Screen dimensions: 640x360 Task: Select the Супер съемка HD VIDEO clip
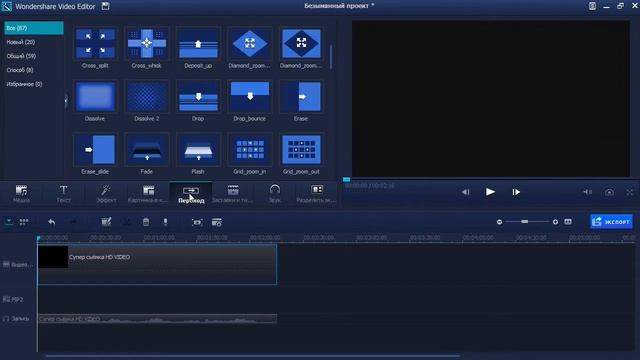pos(157,264)
